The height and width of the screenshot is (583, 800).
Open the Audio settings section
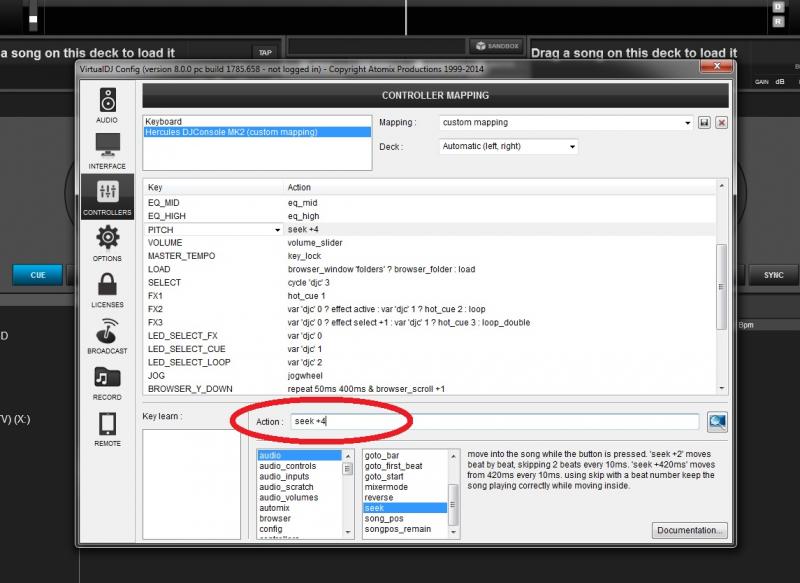click(x=107, y=104)
